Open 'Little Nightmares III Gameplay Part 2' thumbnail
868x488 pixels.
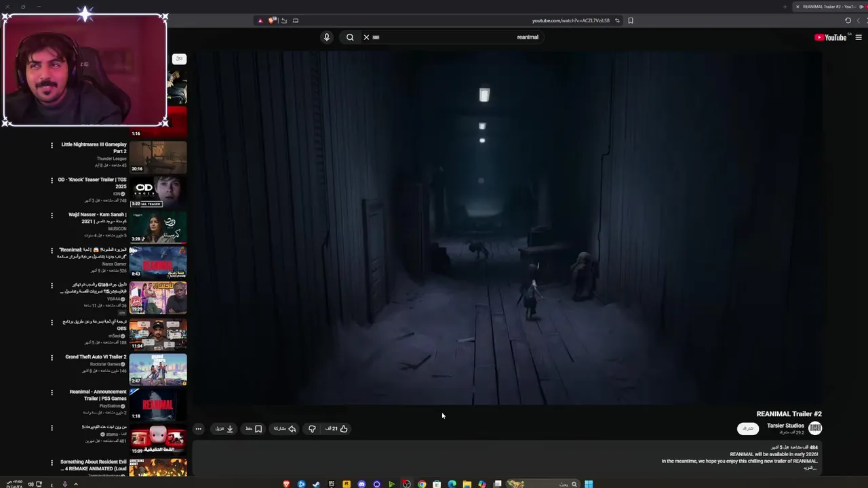158,157
